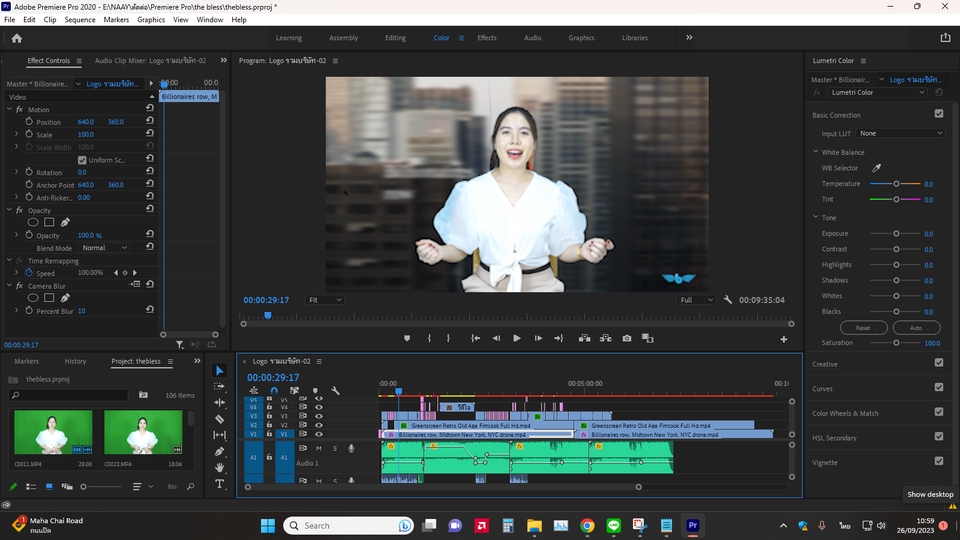Screen dimensions: 960x540
Task: Open the Blend Mode dropdown
Action: [x=105, y=248]
